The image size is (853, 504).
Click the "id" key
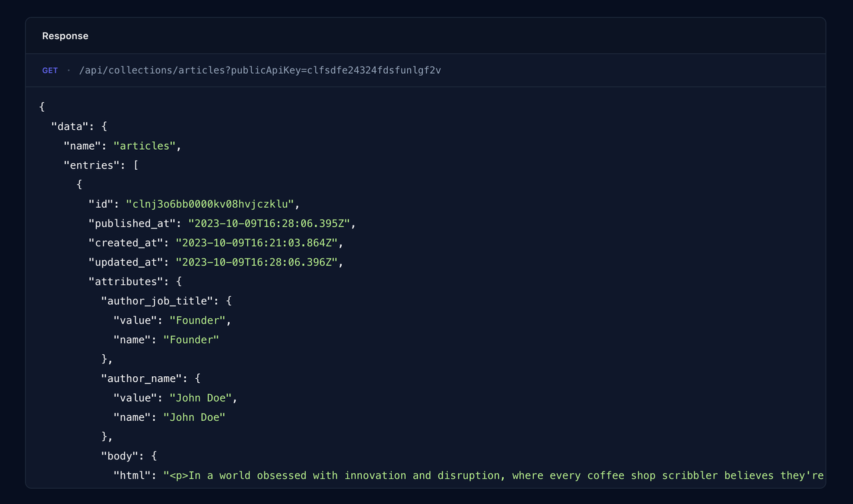(101, 204)
